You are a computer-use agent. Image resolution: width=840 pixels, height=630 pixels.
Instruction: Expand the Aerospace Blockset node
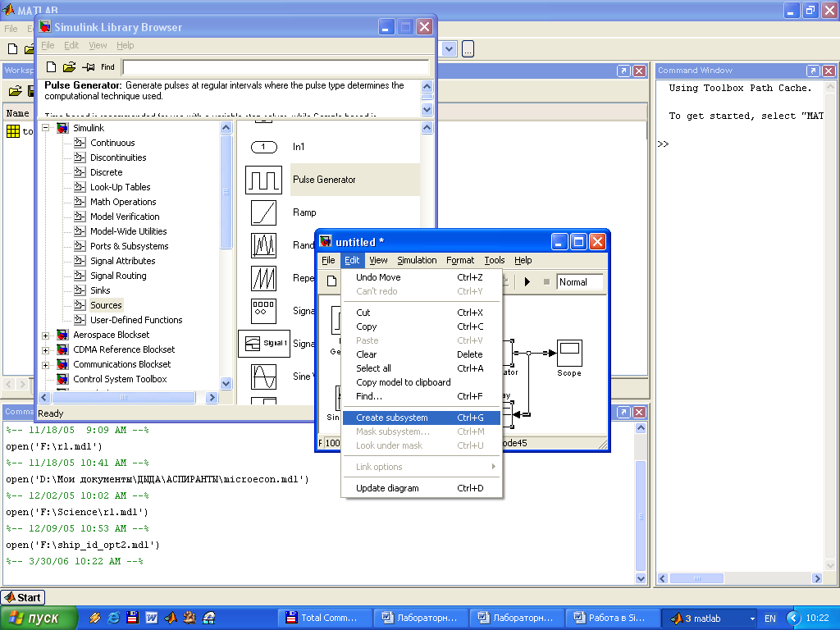click(46, 336)
